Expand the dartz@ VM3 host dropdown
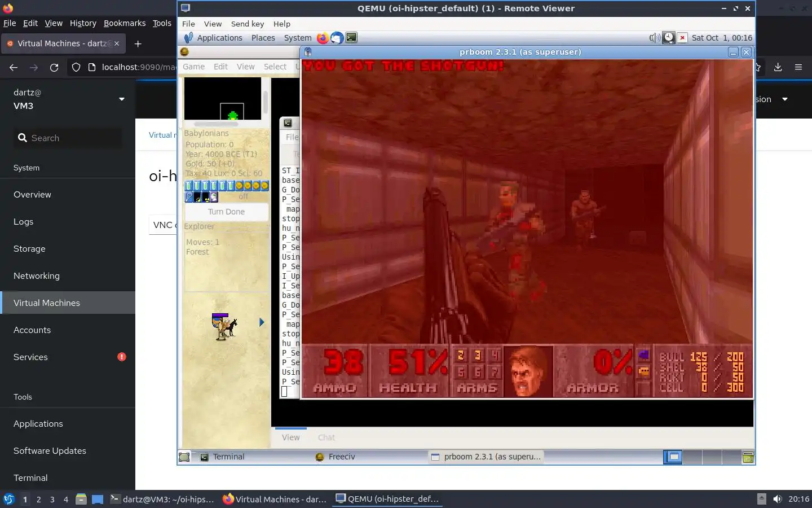812x508 pixels. [122, 99]
